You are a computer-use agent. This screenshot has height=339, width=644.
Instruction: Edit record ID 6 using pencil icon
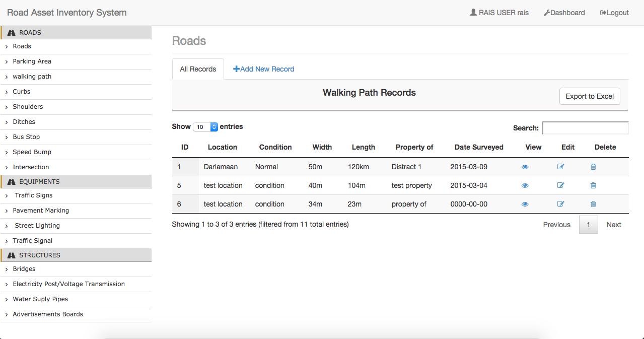click(560, 204)
